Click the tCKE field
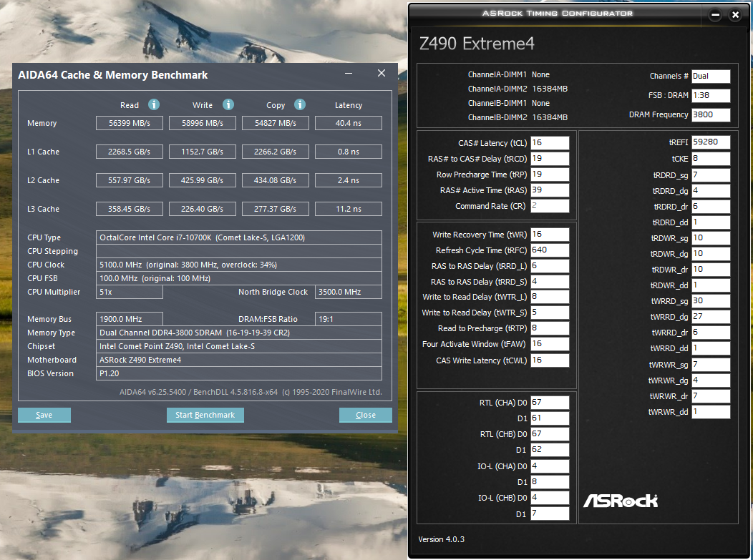Image resolution: width=753 pixels, height=560 pixels. 711,159
